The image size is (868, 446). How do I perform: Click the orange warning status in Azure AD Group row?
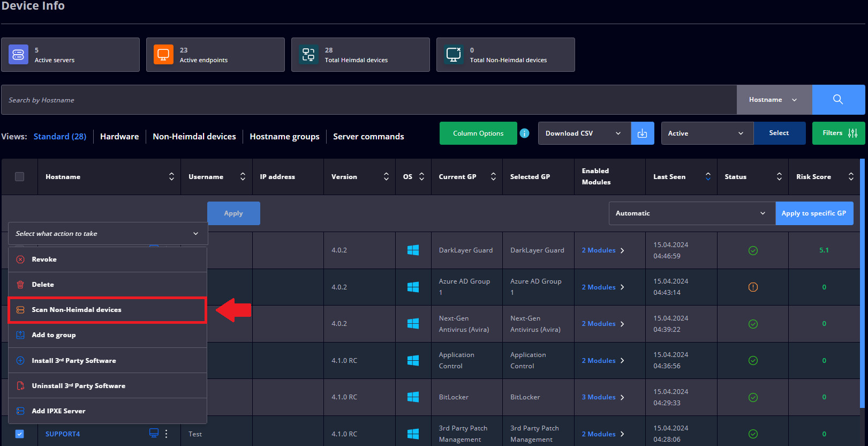pyautogui.click(x=753, y=287)
